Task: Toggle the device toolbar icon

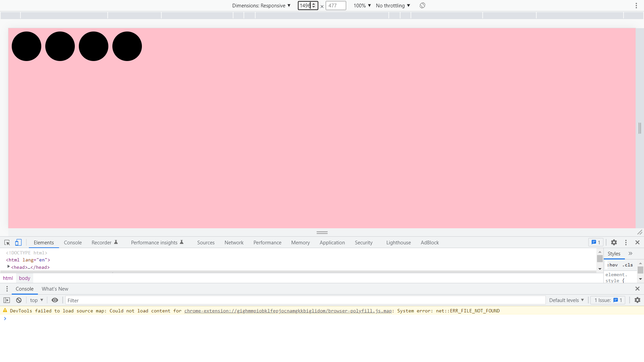Action: point(18,242)
